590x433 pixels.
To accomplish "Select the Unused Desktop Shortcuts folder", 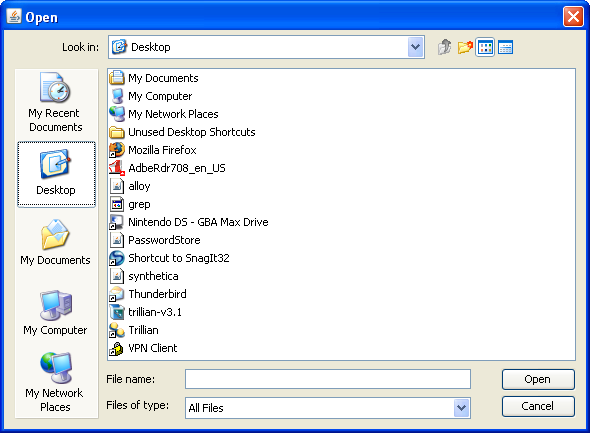I will coord(182,132).
